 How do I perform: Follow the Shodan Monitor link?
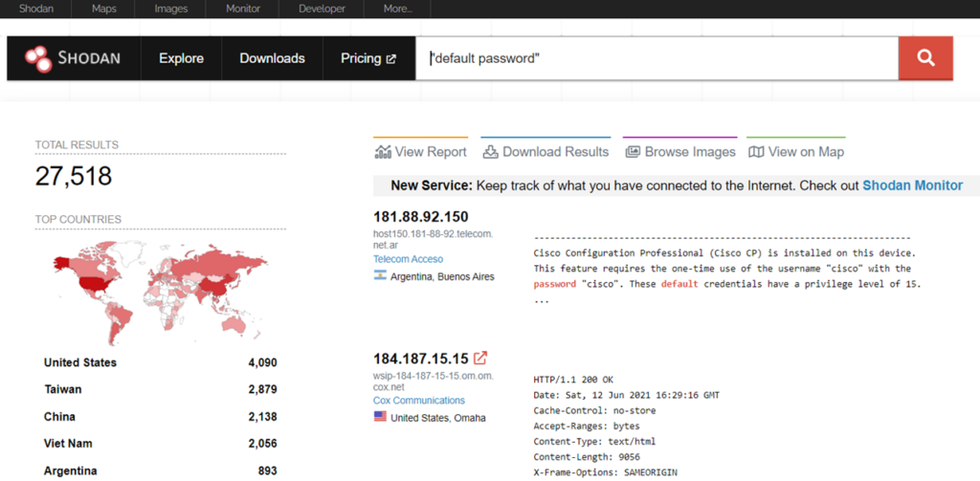tap(912, 186)
